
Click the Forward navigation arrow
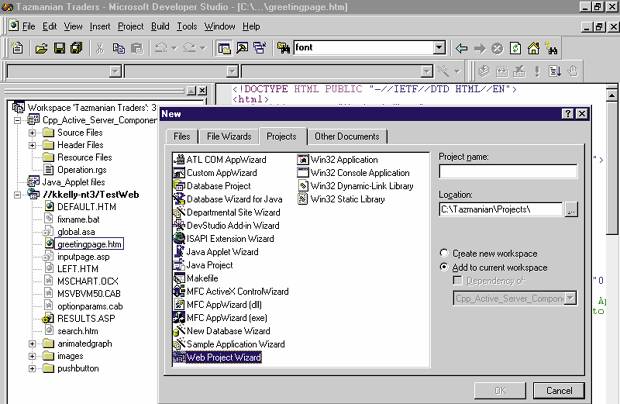point(480,48)
